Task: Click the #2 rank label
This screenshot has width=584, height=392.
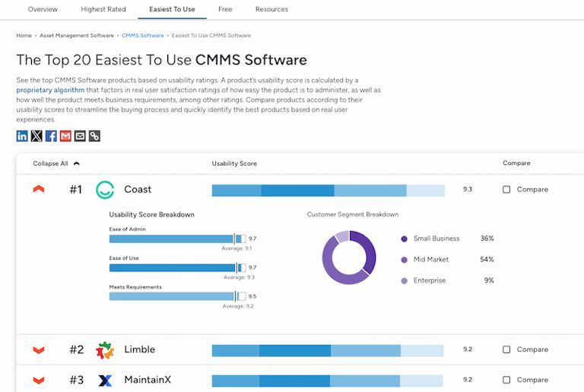Action: 76,349
